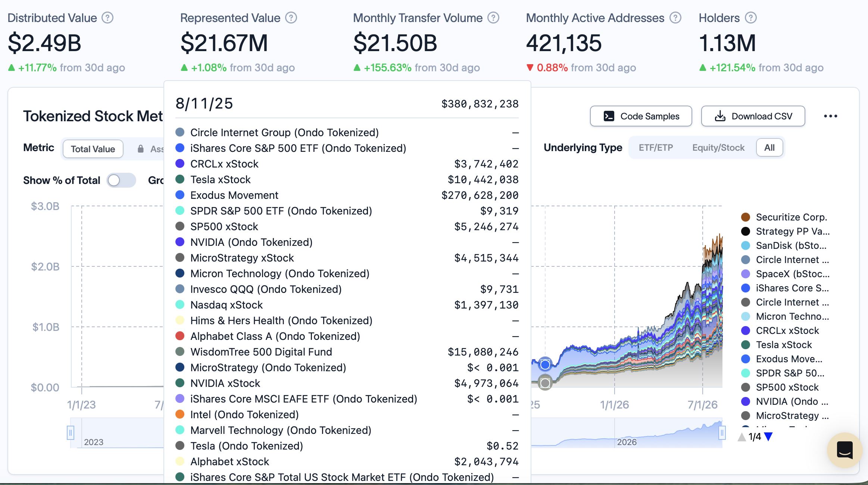Click the lock icon beside Total Value
The image size is (868, 485).
pyautogui.click(x=141, y=149)
